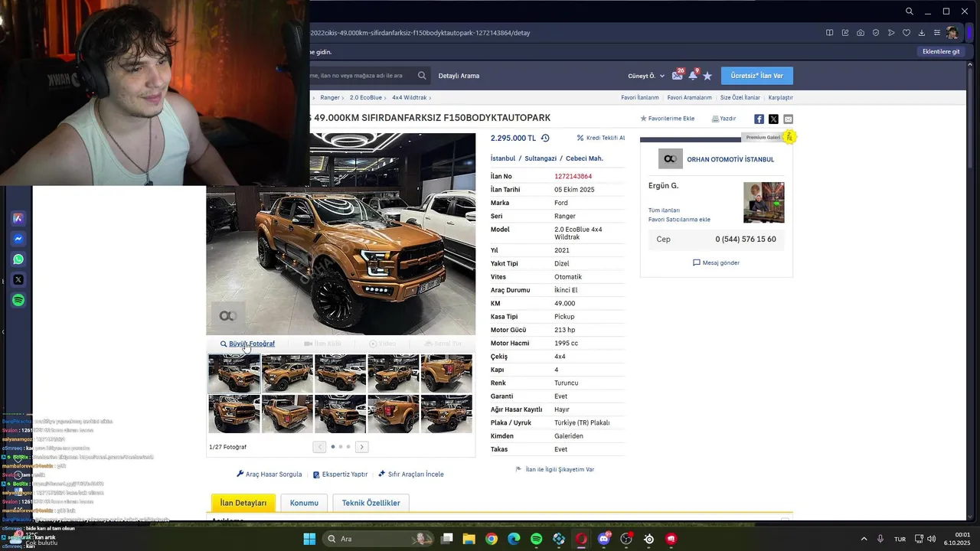Click the site search input field

[362, 76]
